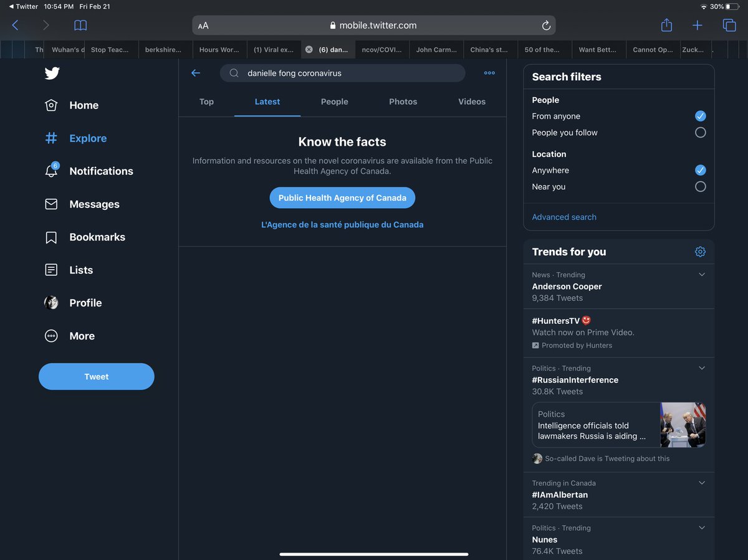
Task: Expand options for #RussianInterference trend
Action: point(702,368)
